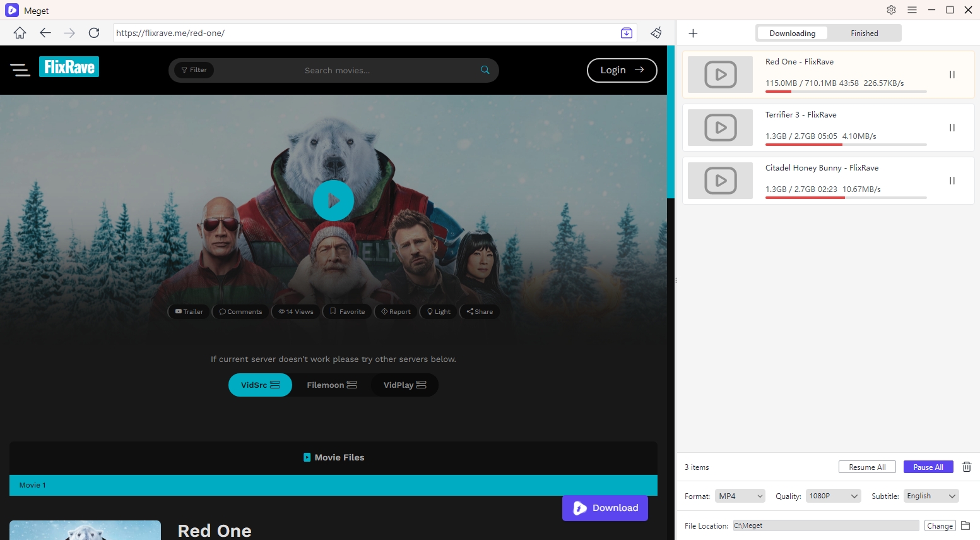Click Pause All

tap(928, 467)
